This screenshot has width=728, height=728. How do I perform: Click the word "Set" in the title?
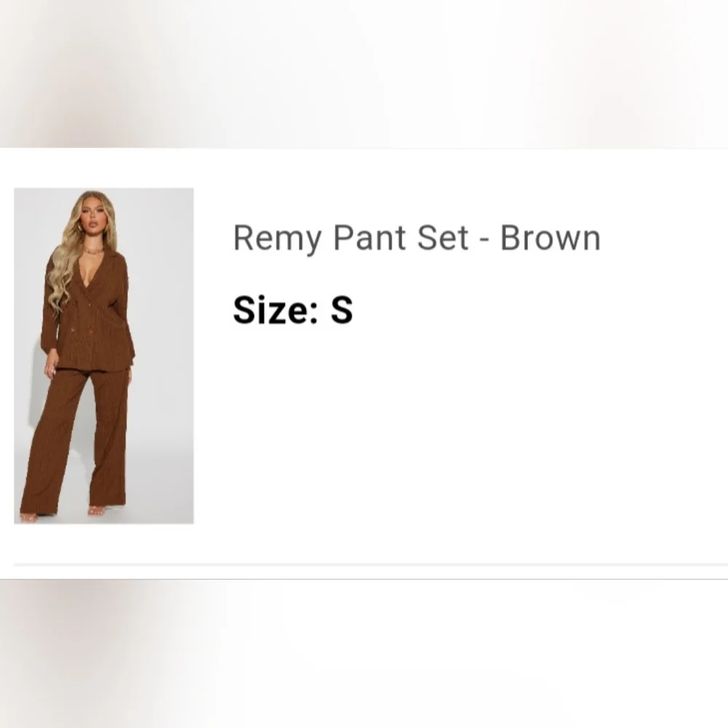pyautogui.click(x=443, y=238)
